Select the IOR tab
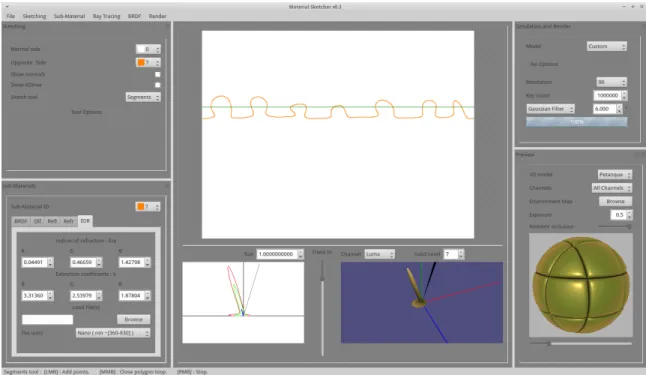The height and width of the screenshot is (375, 646). (x=85, y=221)
